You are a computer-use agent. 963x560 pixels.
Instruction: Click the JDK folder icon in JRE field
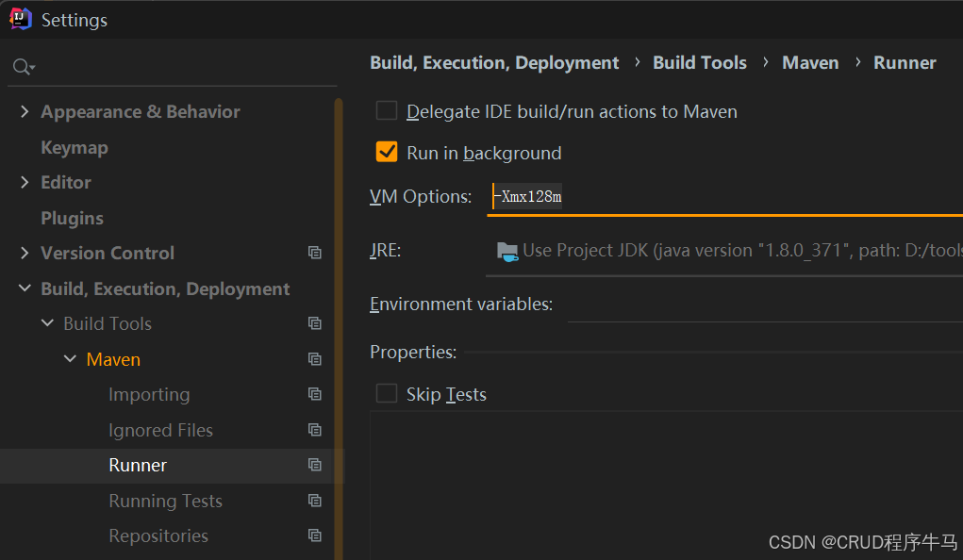507,251
